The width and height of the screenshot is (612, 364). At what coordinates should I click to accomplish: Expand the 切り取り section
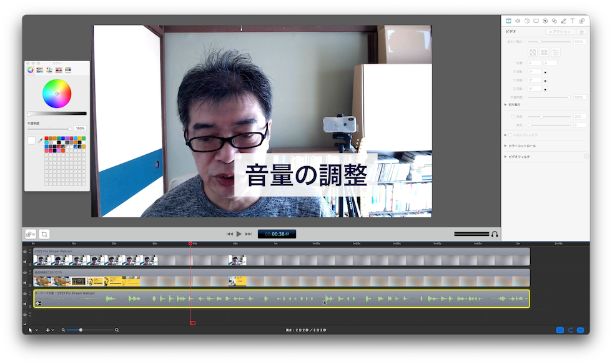[x=505, y=105]
